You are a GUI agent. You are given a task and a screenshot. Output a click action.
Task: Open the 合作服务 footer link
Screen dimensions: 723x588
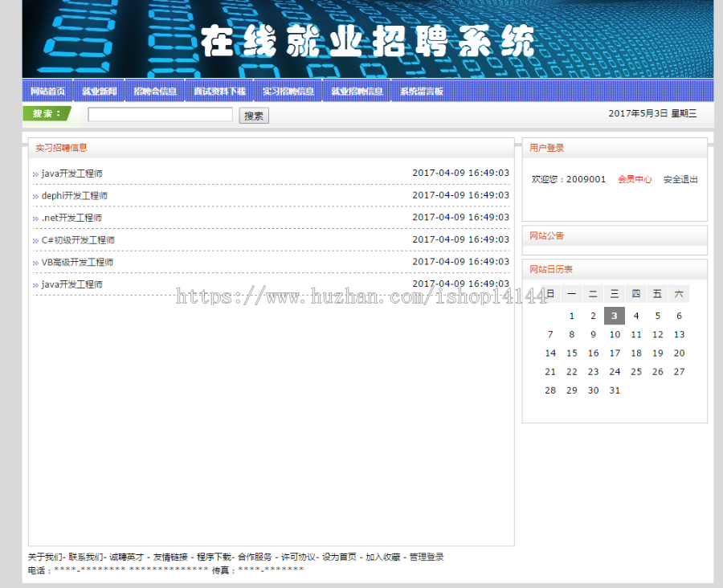[x=255, y=557]
